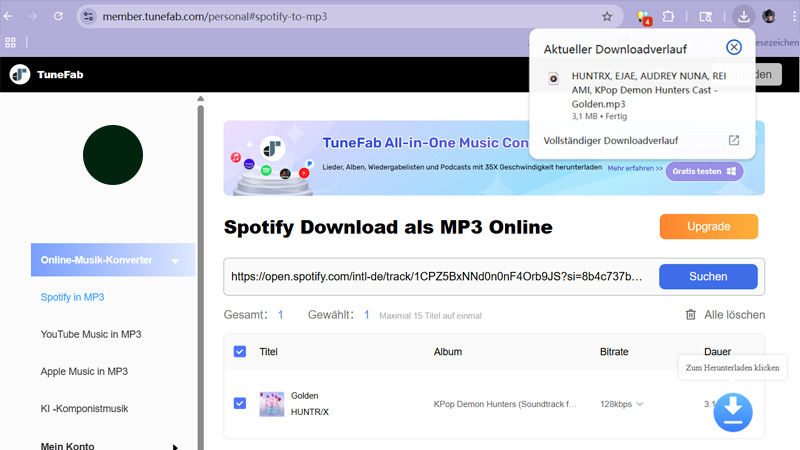Click Alle löschen text
This screenshot has width=800, height=450.
pos(735,315)
